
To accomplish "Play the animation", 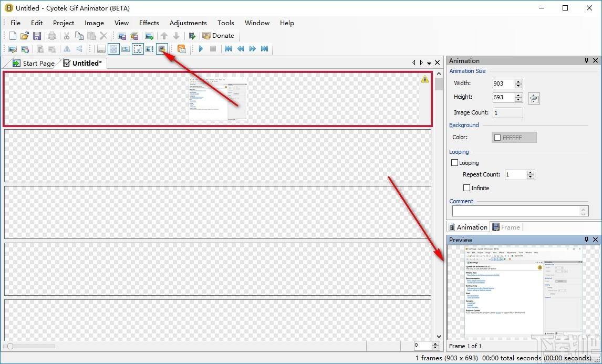I will click(x=201, y=49).
